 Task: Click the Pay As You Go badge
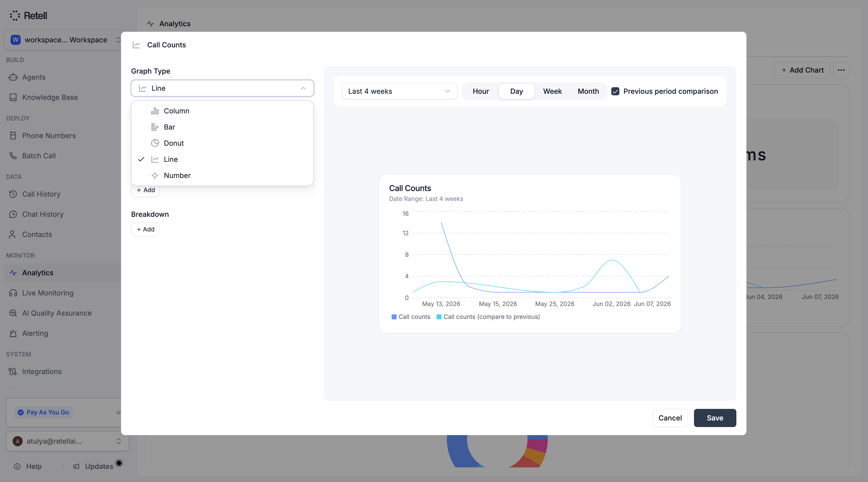(x=43, y=412)
